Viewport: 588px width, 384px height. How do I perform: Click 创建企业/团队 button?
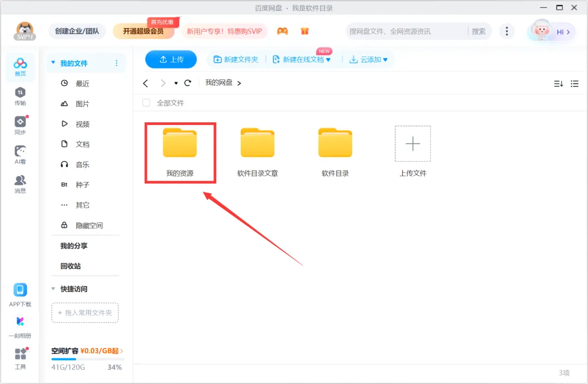77,31
